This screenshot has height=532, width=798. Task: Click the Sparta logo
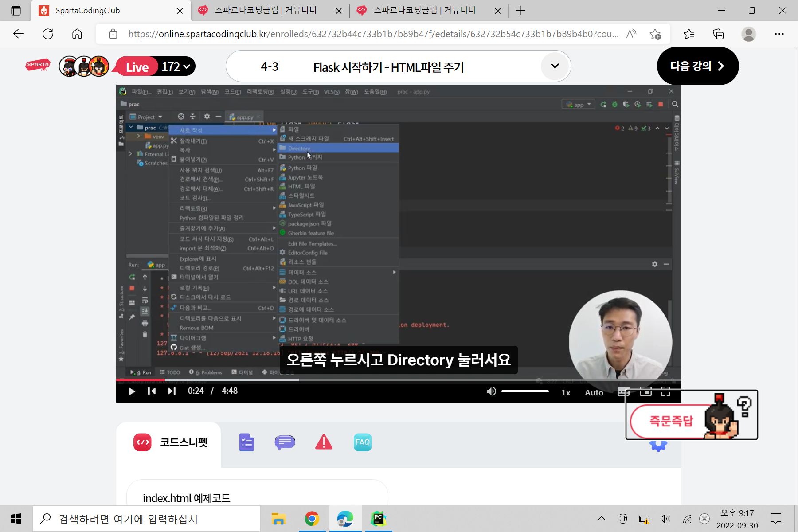38,66
